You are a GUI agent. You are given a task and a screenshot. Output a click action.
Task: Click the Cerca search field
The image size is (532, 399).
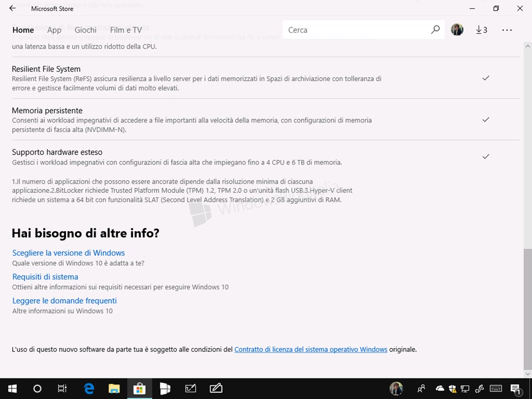tap(364, 30)
